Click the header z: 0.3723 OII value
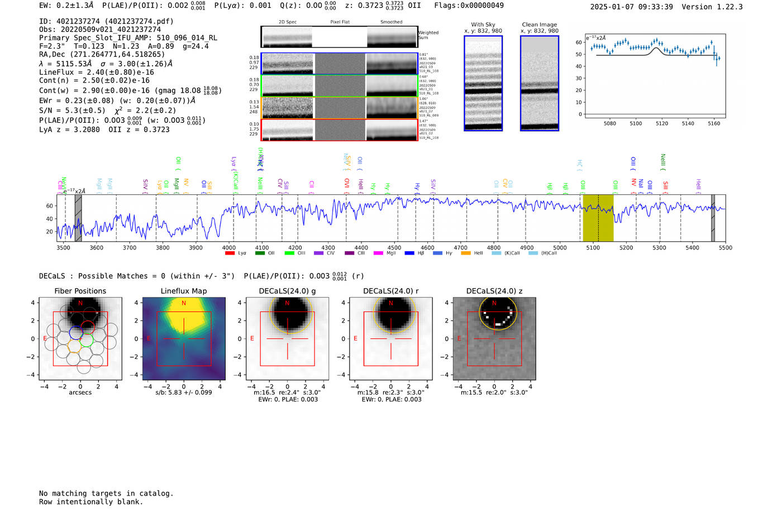 coord(383,6)
